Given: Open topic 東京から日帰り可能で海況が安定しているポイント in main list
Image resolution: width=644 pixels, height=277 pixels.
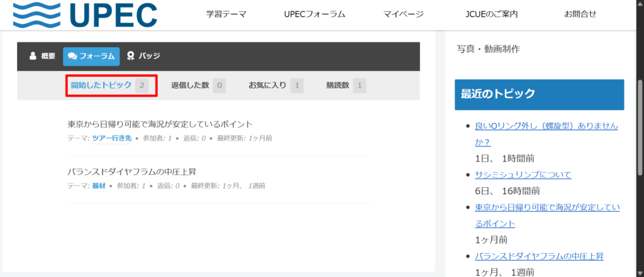Looking at the screenshot, I should click(x=160, y=124).
